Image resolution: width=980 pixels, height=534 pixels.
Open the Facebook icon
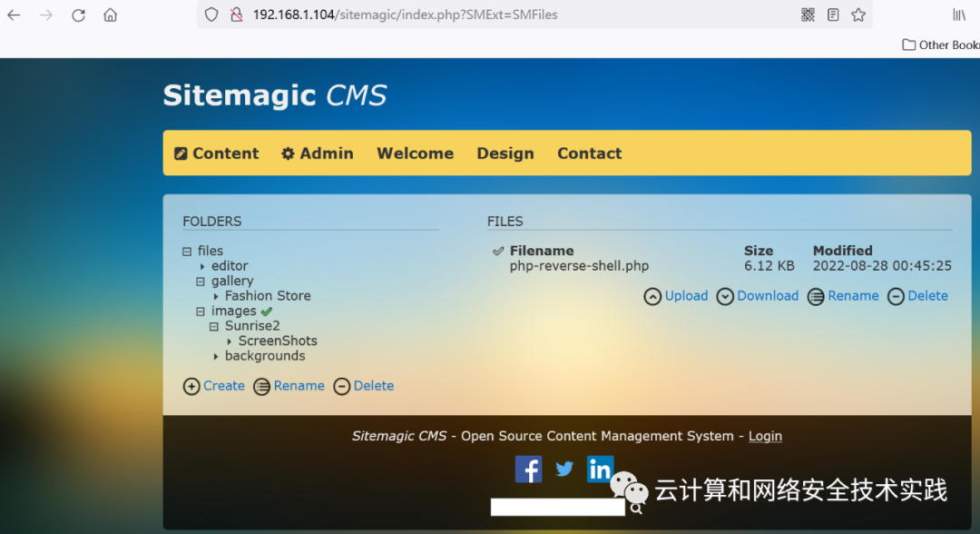[x=528, y=469]
